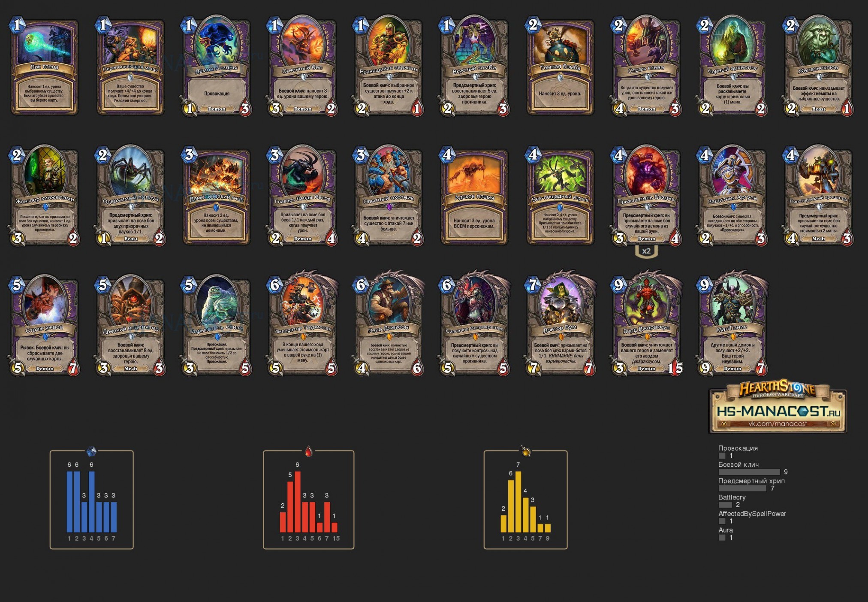Click the yellow attack chart icon
Image resolution: width=868 pixels, height=602 pixels.
click(x=526, y=451)
